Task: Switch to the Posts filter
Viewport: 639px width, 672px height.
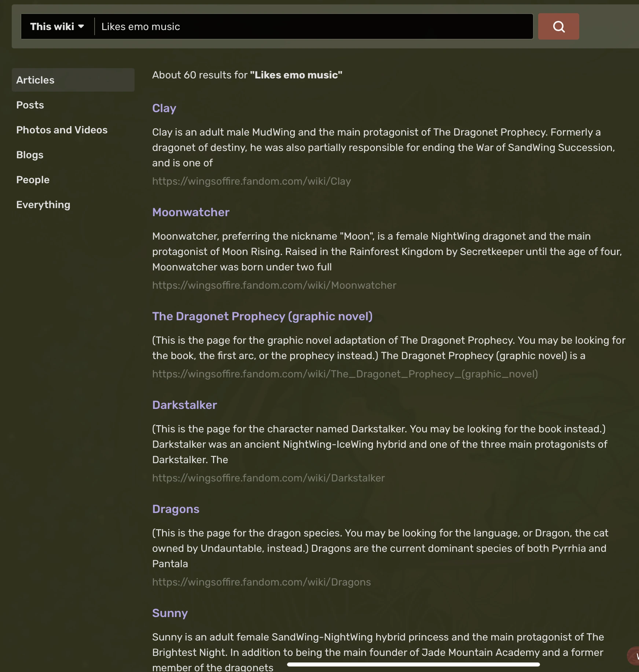Action: tap(30, 105)
